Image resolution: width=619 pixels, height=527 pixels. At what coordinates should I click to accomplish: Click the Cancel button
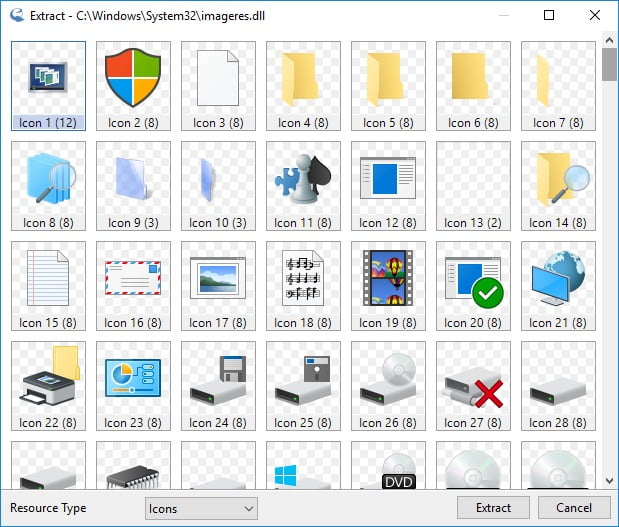pyautogui.click(x=574, y=508)
